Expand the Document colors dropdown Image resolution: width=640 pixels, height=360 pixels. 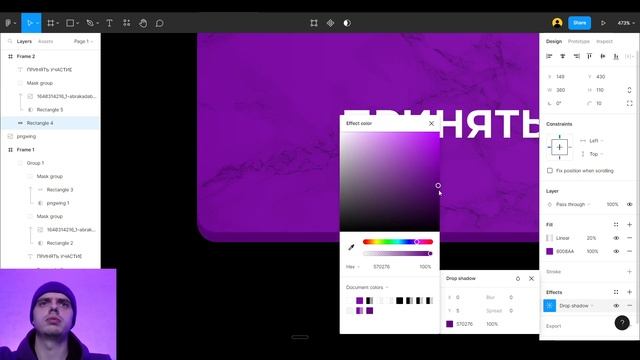[367, 287]
